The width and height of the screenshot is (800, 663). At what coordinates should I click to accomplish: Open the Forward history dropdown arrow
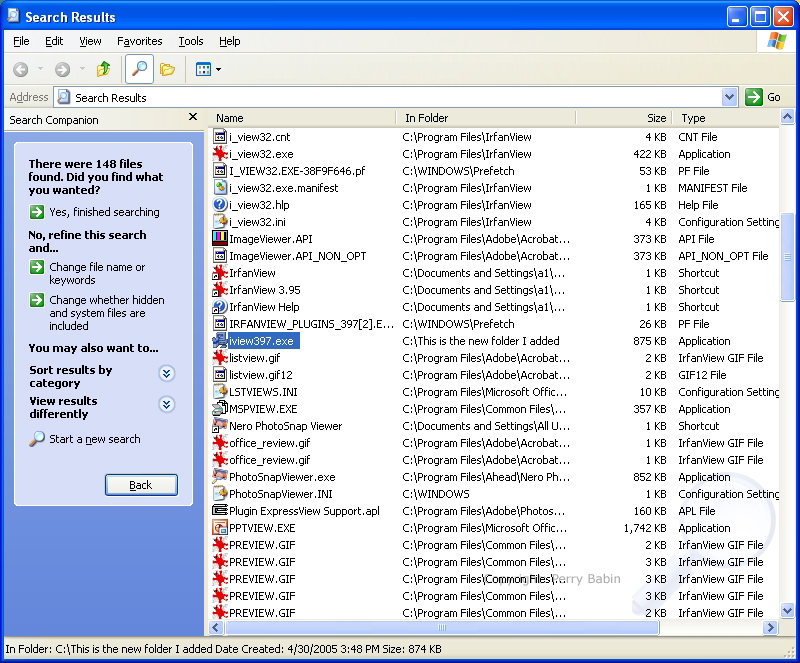point(82,69)
